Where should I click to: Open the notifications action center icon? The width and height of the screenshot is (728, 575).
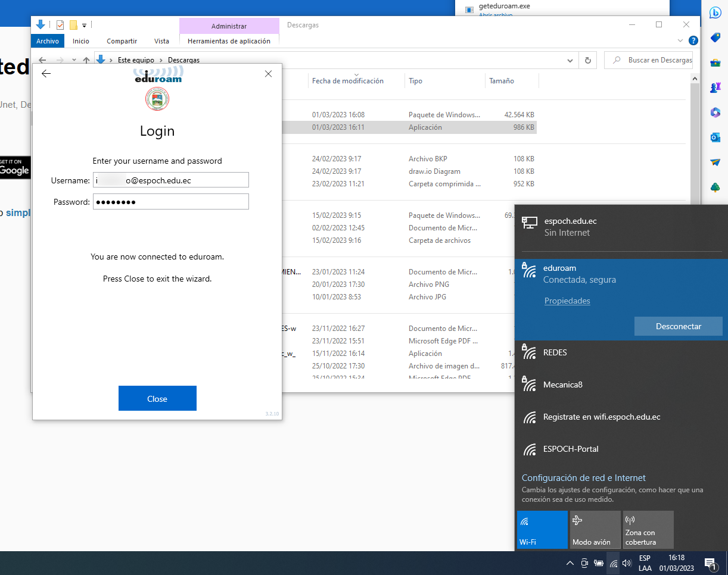point(710,563)
